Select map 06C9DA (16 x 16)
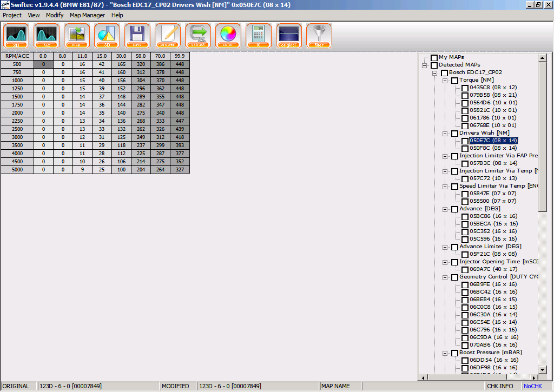 click(x=493, y=337)
